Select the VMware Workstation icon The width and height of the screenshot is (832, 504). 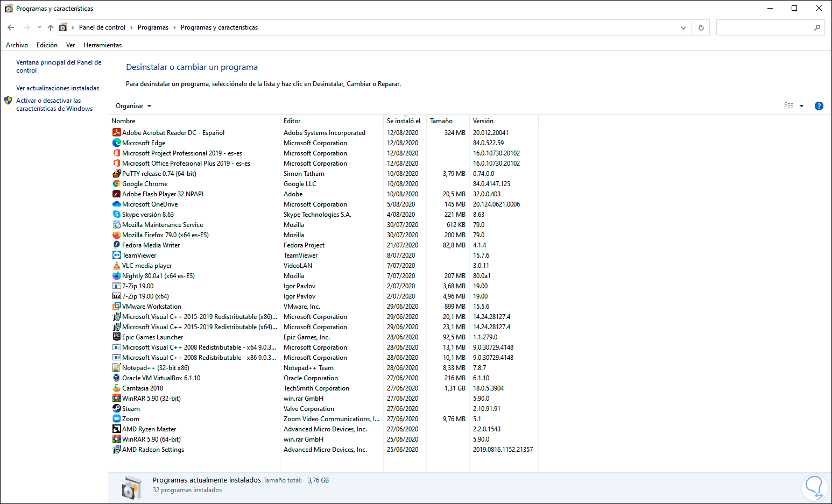[116, 306]
